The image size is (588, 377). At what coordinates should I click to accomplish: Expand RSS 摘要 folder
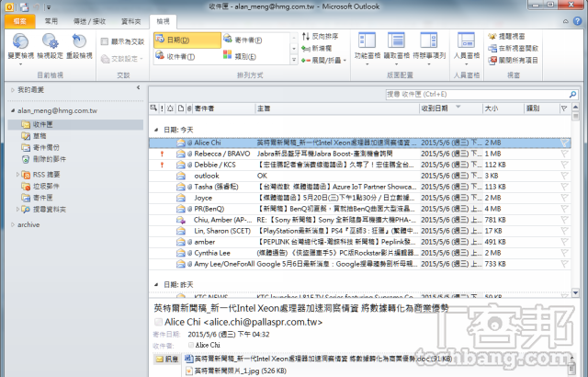tap(17, 175)
